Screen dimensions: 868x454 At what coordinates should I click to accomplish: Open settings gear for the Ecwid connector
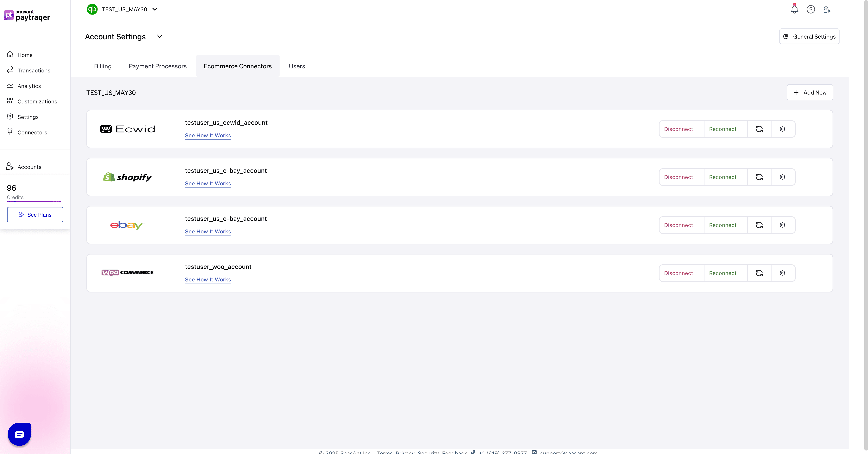[782, 129]
